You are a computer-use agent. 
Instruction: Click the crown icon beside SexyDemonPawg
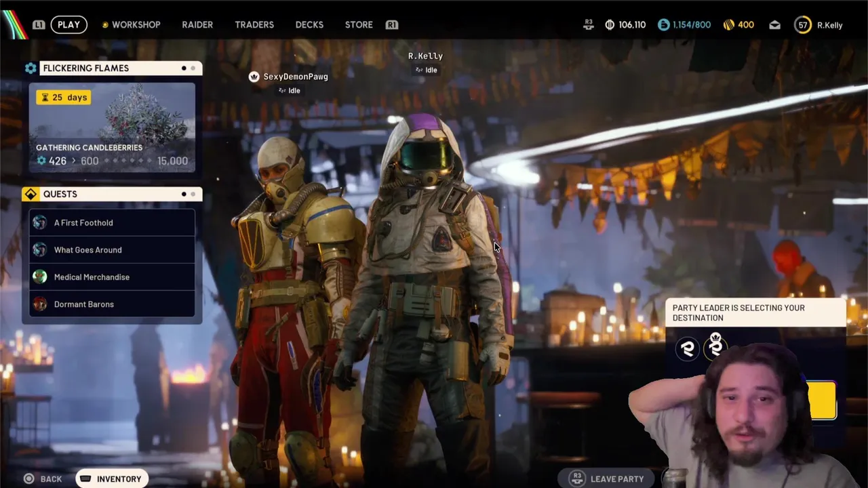click(x=254, y=77)
